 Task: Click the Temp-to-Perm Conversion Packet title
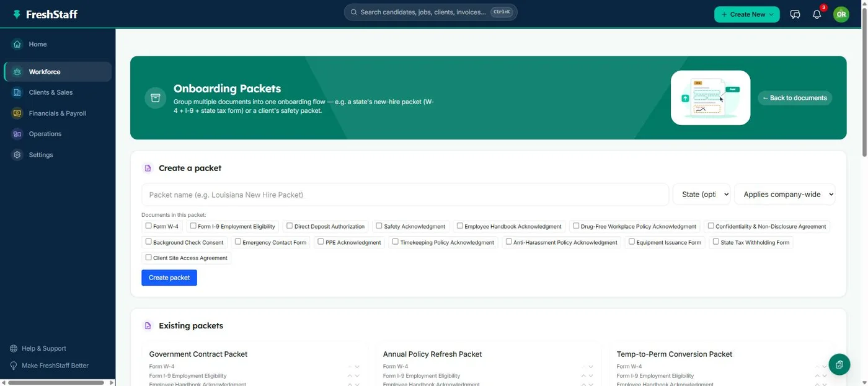click(x=675, y=354)
